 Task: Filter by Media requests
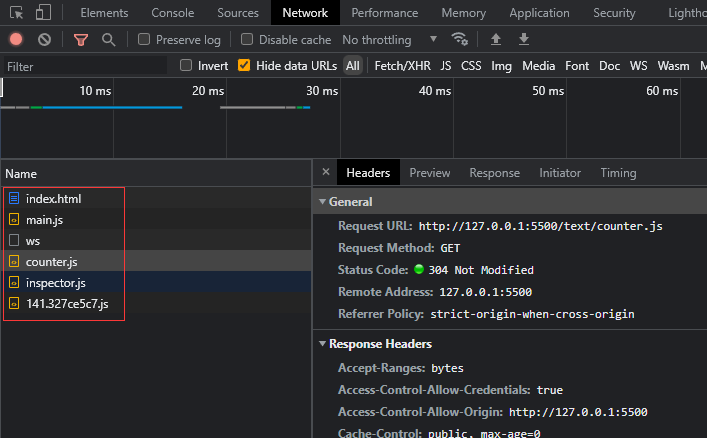pyautogui.click(x=538, y=66)
